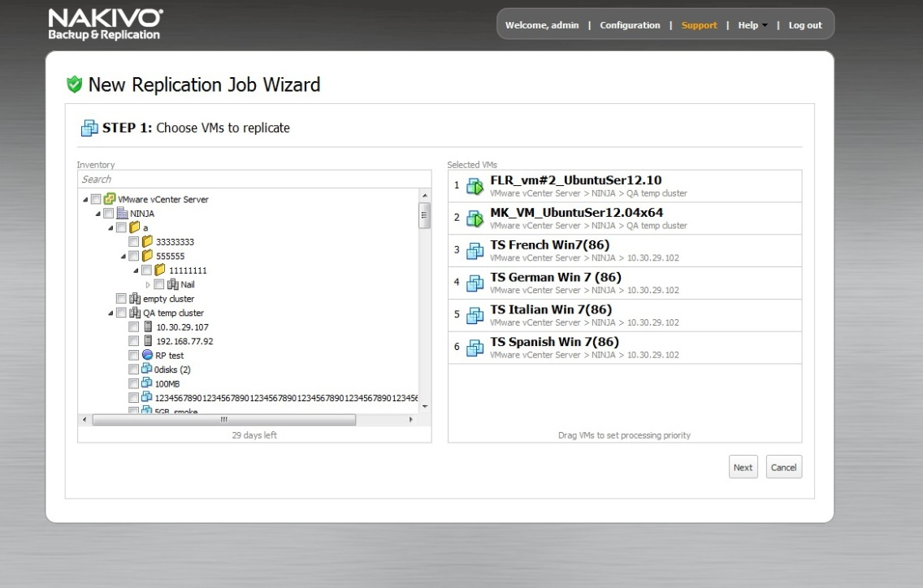This screenshot has height=588, width=923.
Task: Click the 11111111 folder icon
Action: coord(160,270)
